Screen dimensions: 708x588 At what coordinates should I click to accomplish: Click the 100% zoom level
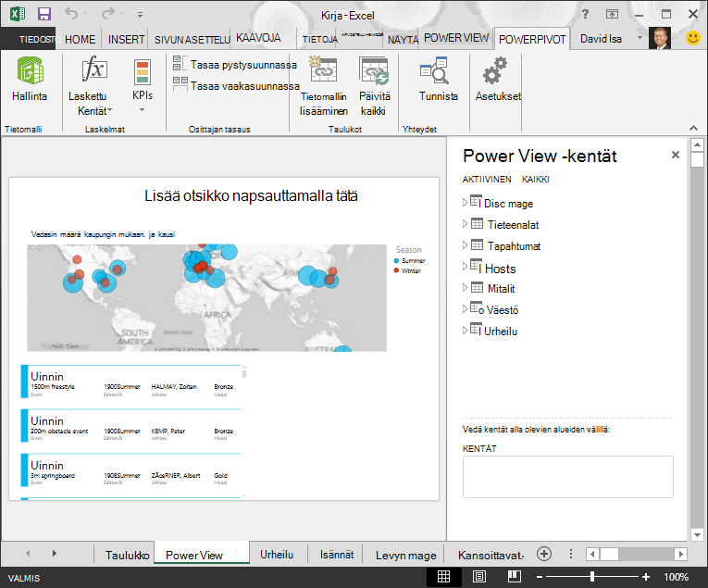click(x=676, y=577)
